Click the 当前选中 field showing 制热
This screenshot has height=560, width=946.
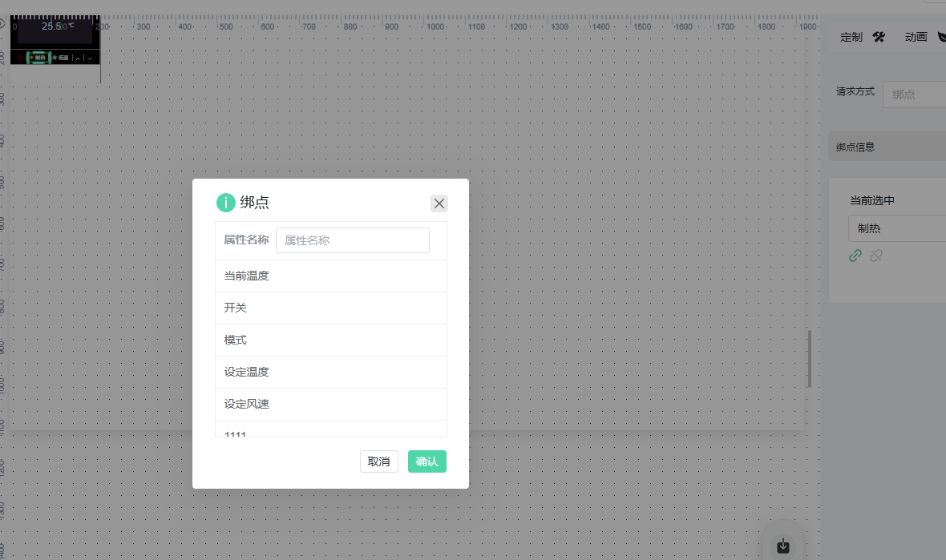pos(897,228)
